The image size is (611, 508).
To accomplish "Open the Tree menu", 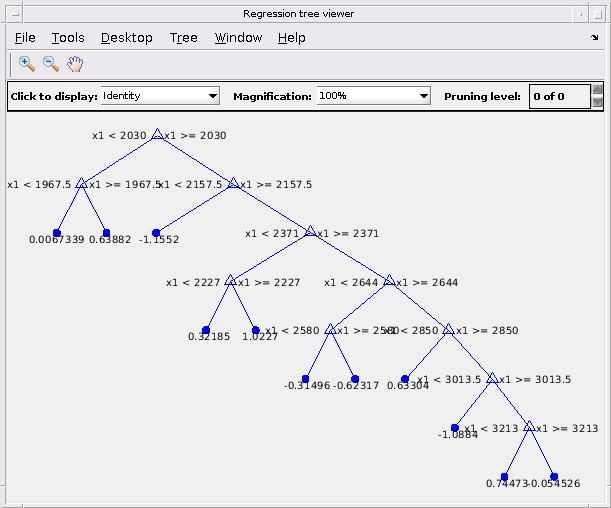I will (x=184, y=38).
